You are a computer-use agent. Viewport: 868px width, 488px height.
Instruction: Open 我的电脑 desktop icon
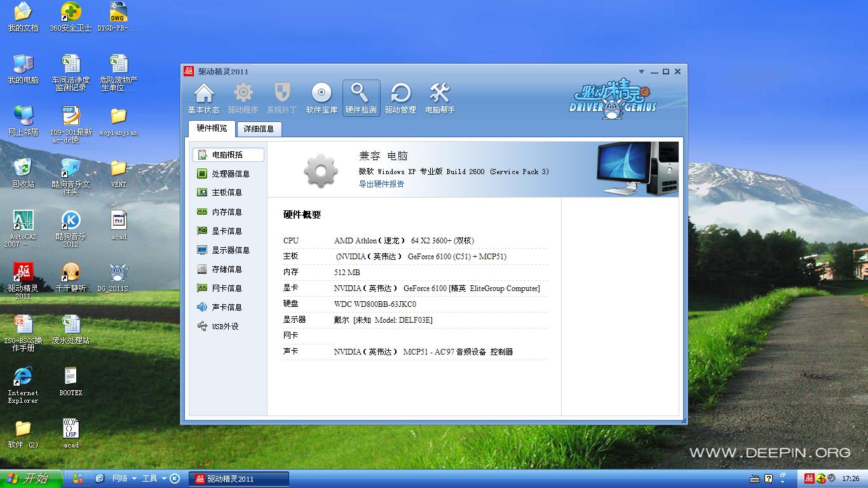23,69
